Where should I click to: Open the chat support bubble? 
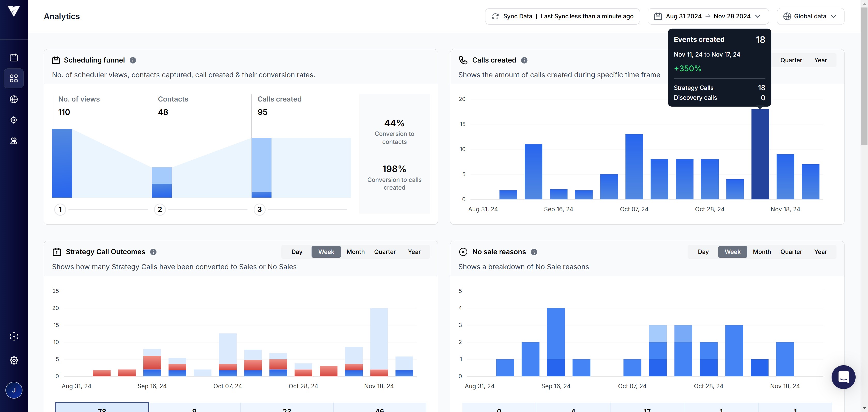[843, 377]
